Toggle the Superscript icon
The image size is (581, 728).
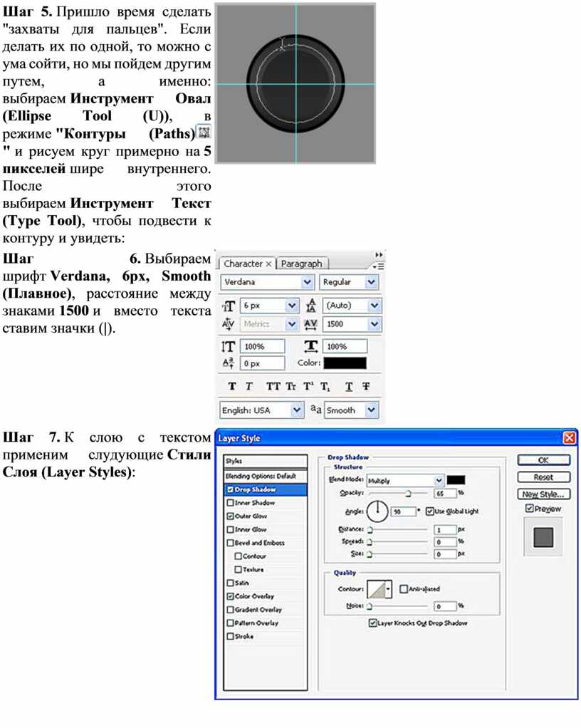pyautogui.click(x=308, y=386)
